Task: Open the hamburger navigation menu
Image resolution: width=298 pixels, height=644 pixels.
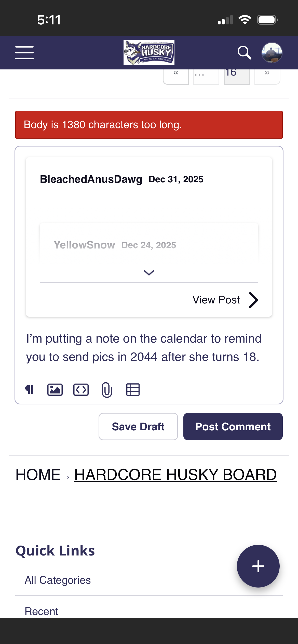Action: (24, 53)
